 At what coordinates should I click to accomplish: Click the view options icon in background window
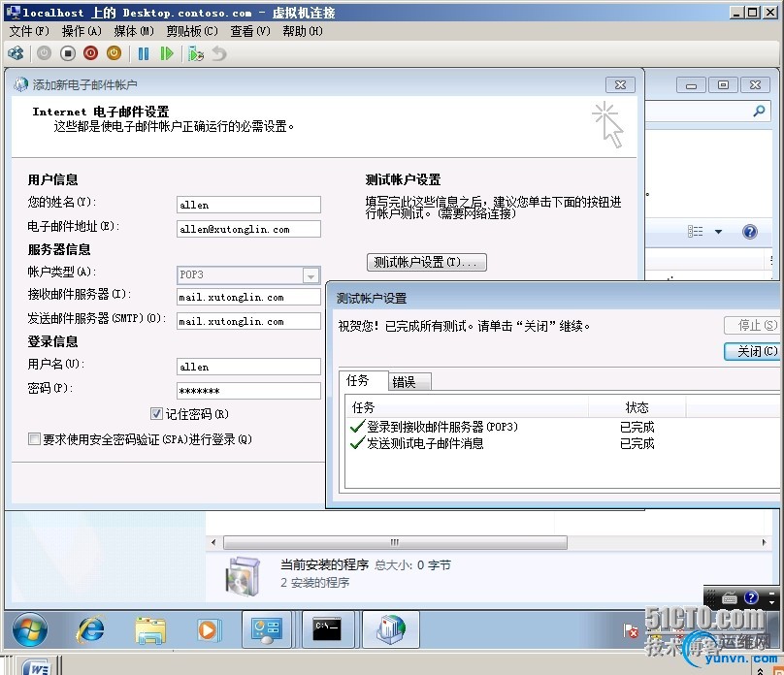[695, 232]
